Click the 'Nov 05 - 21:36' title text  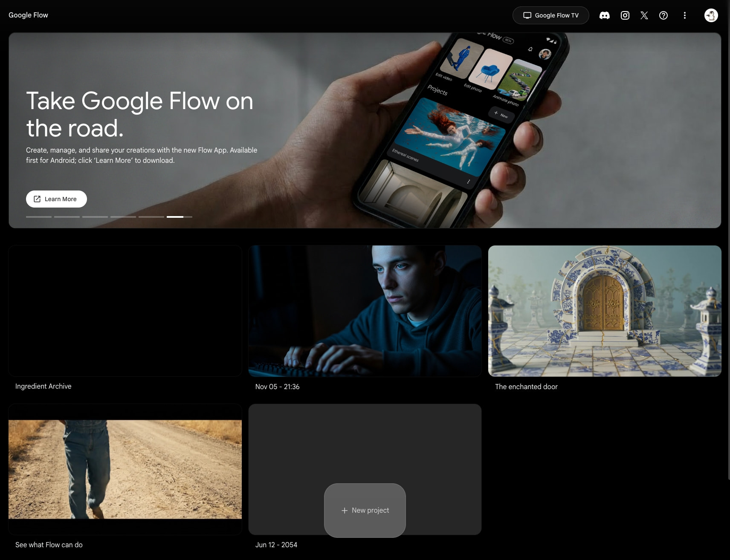pyautogui.click(x=277, y=387)
